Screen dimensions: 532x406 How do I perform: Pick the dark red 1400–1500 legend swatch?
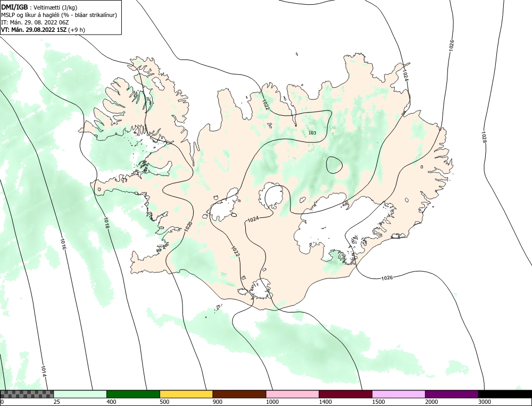(x=345, y=394)
